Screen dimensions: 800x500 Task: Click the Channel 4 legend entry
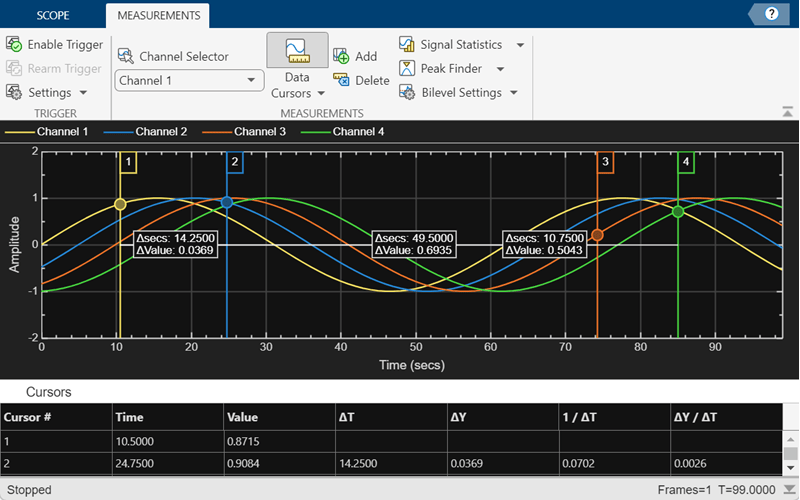pyautogui.click(x=343, y=132)
